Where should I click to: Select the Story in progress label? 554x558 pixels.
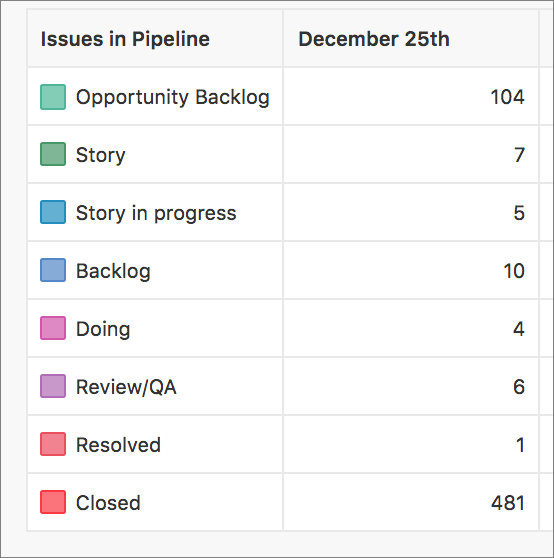click(x=156, y=214)
